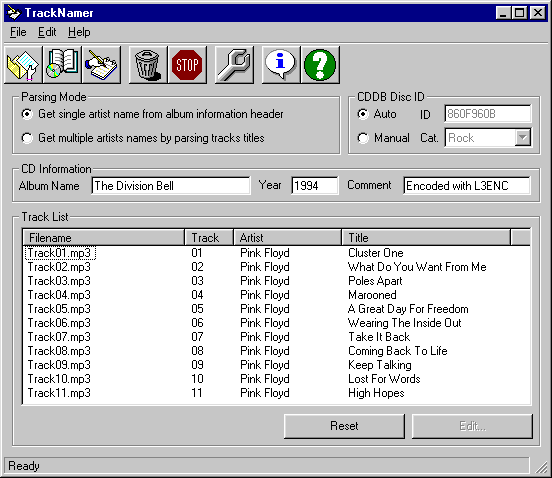Open the Help menu
The width and height of the screenshot is (552, 478).
coord(79,32)
